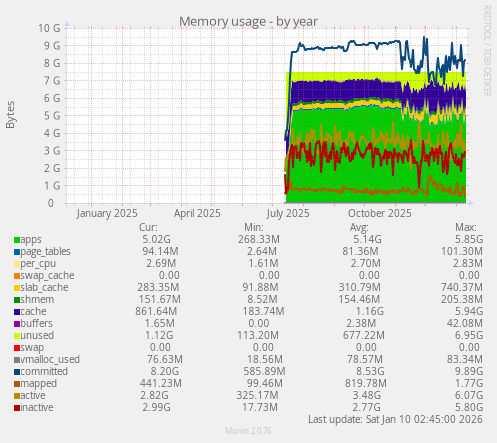Viewport: 497px width, 443px height.
Task: Click the buffers purple legend swatch
Action: [17, 324]
